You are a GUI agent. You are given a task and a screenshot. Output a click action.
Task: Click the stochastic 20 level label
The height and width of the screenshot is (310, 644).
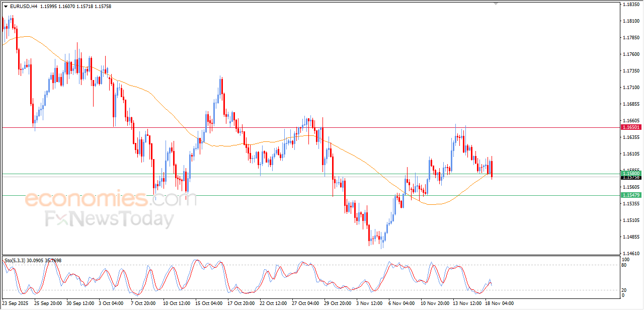point(625,290)
